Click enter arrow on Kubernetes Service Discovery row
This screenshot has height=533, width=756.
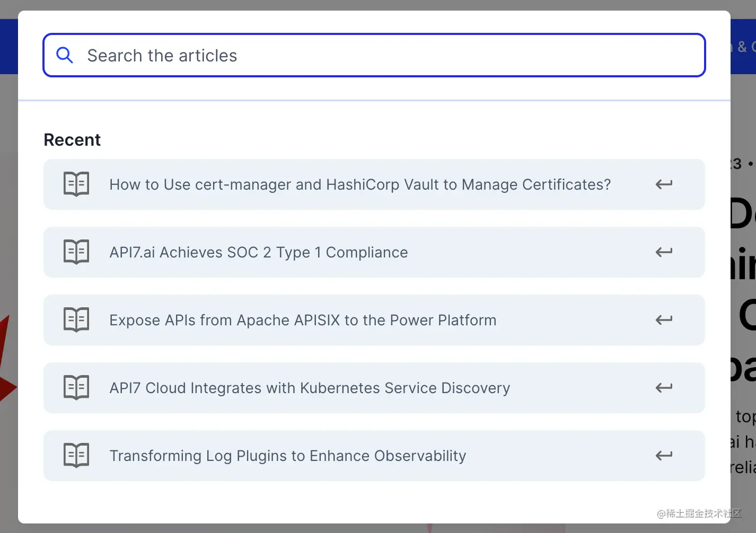pyautogui.click(x=664, y=388)
